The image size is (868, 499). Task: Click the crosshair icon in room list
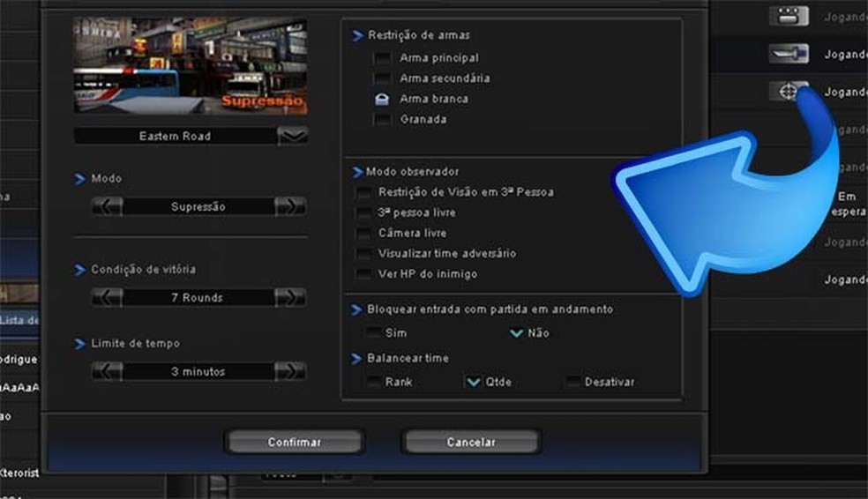(787, 92)
